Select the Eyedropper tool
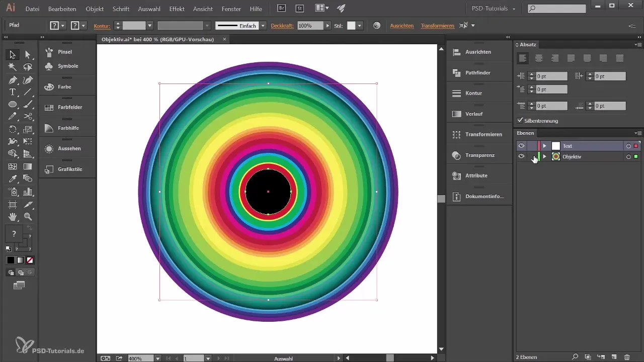The image size is (644, 362). (x=13, y=178)
